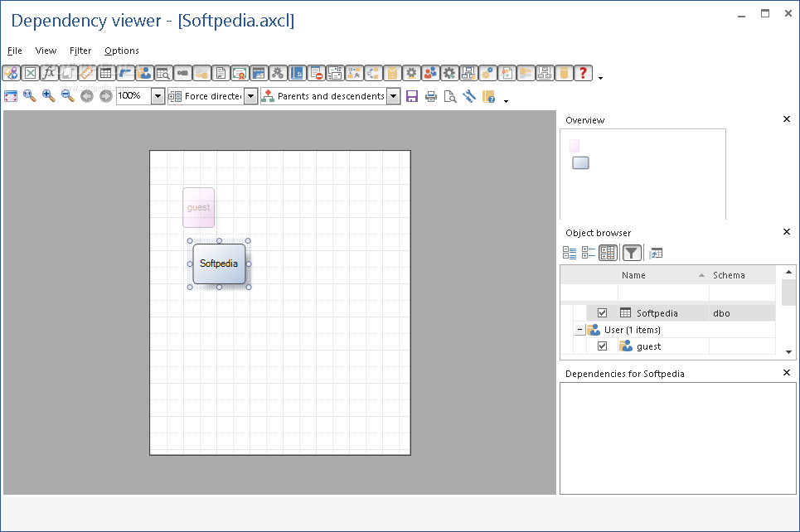The width and height of the screenshot is (800, 532).
Task: Toggle the orange cylinder database icon
Action: (x=564, y=74)
